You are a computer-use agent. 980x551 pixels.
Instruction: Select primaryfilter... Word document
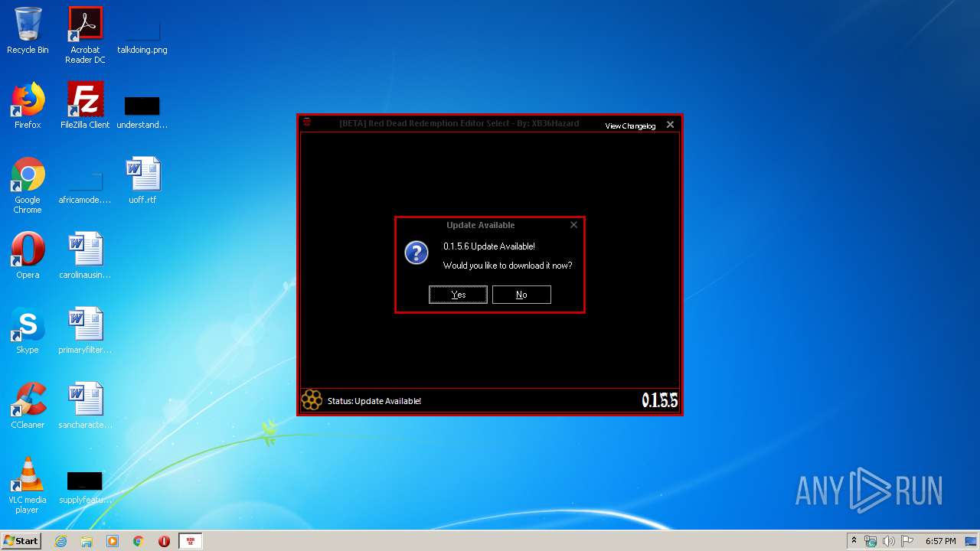click(85, 331)
